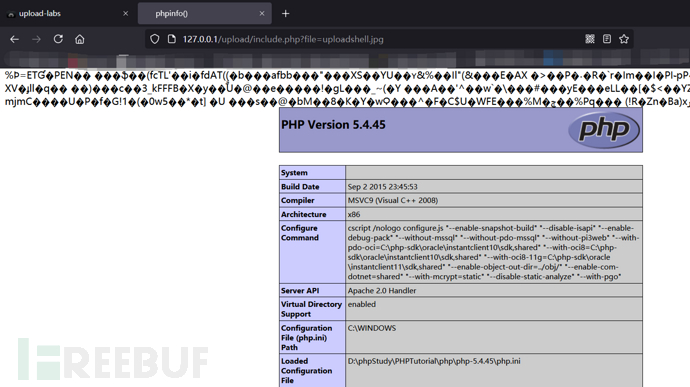Viewport: 690px width, 387px height.
Task: Click the PHP logo image
Action: pyautogui.click(x=604, y=129)
